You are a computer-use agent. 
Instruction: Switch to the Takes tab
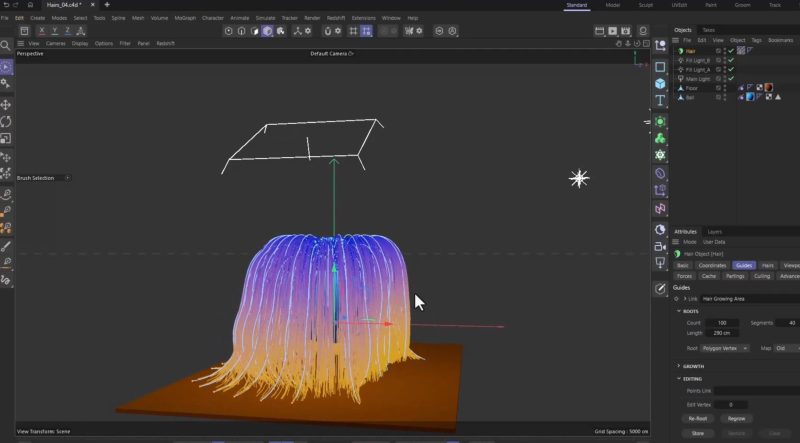pyautogui.click(x=709, y=30)
